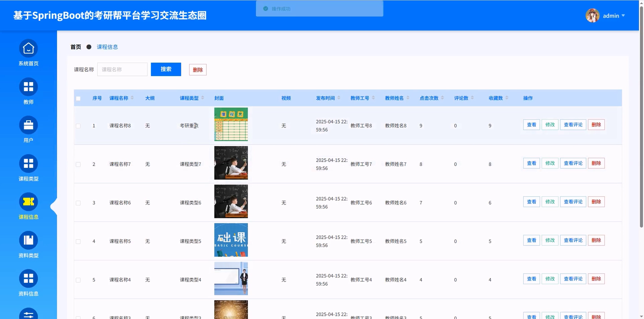The height and width of the screenshot is (319, 644).
Task: Click 查看评论 for 课程名称7
Action: click(x=573, y=163)
